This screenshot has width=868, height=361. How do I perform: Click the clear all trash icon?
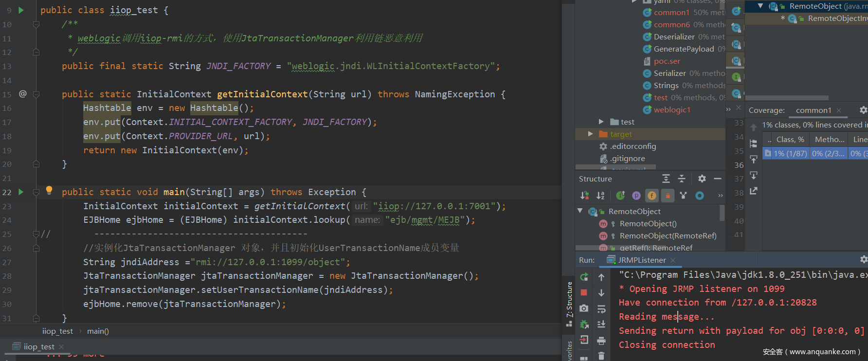pyautogui.click(x=601, y=356)
